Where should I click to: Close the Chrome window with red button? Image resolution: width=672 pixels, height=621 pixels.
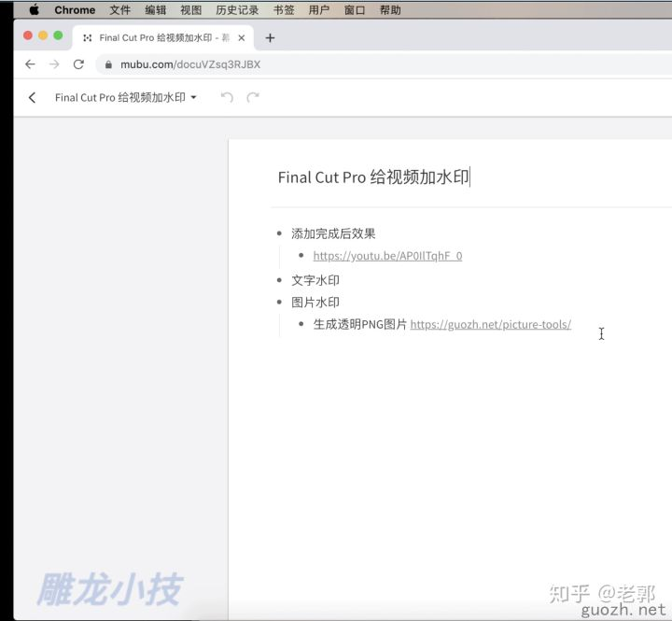(28, 35)
